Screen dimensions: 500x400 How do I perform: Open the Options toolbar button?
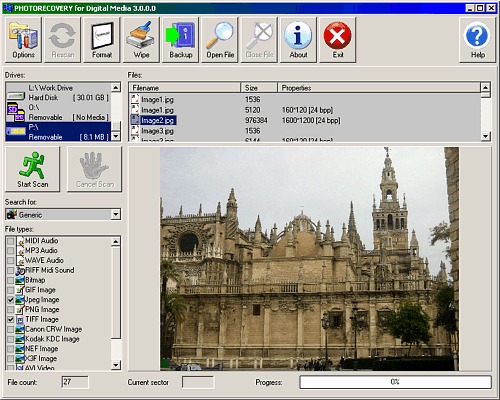coord(23,40)
